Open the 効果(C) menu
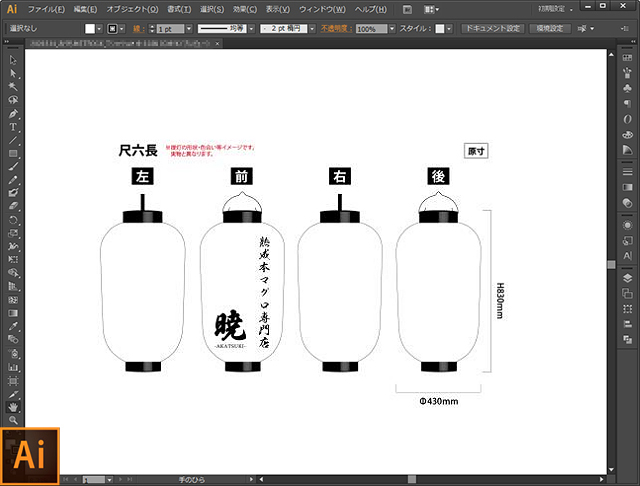 [x=245, y=9]
